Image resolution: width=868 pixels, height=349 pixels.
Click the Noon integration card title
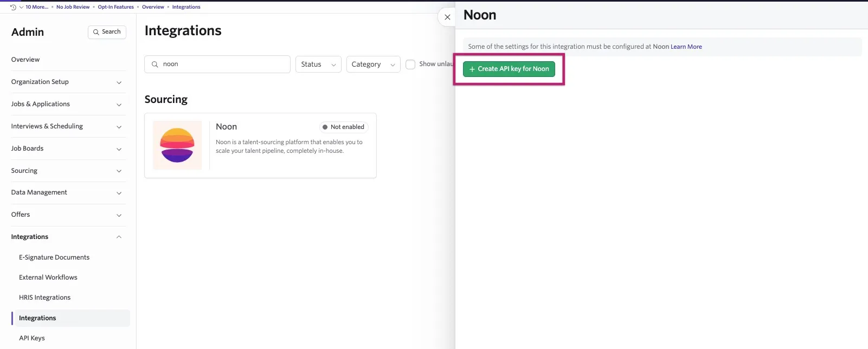pyautogui.click(x=227, y=127)
